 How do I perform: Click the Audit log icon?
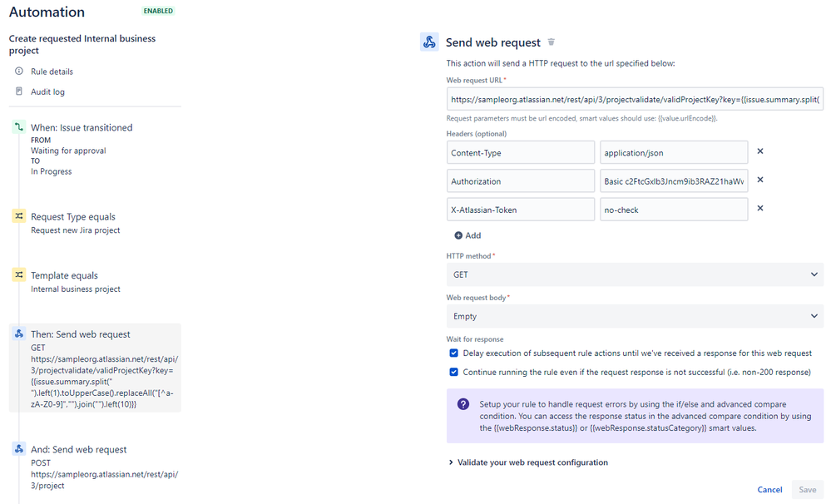19,91
